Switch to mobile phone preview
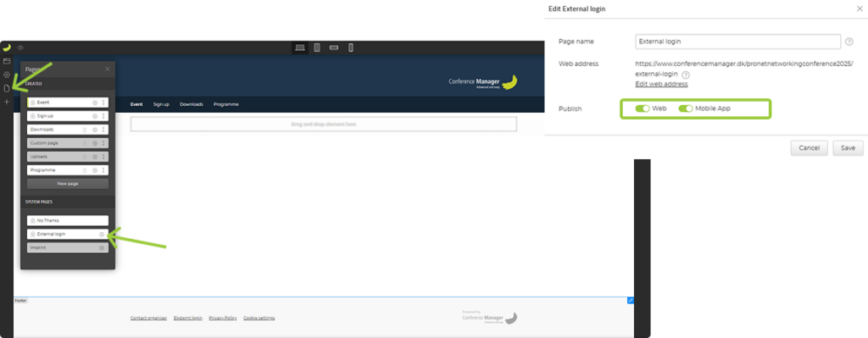The image size is (868, 338). [351, 47]
